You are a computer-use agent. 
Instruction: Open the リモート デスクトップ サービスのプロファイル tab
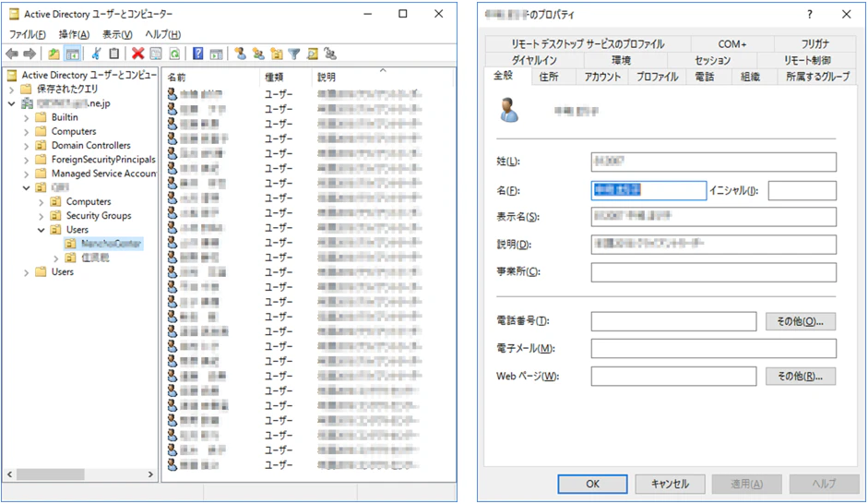tap(588, 43)
